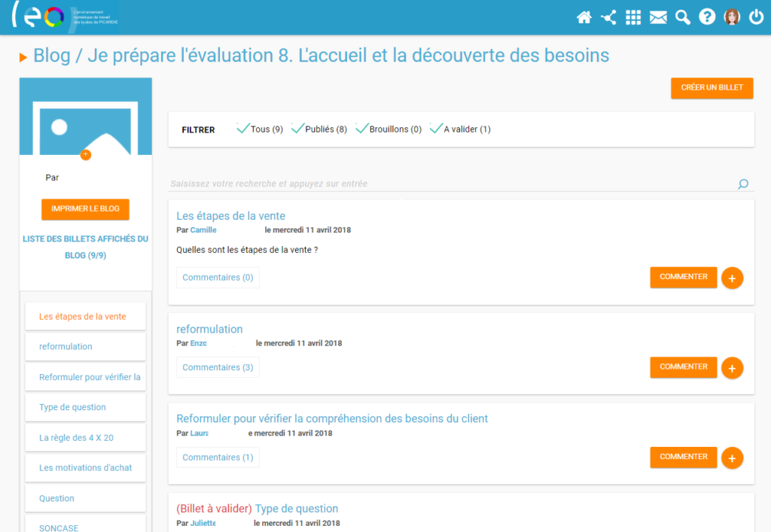Open the help question mark icon
The width and height of the screenshot is (771, 532).
point(706,17)
